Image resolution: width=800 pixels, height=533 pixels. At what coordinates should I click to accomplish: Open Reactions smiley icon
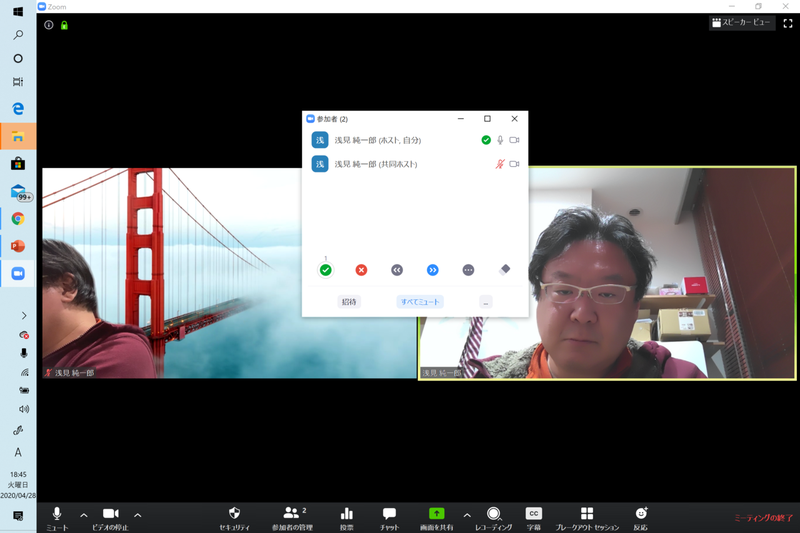point(641,518)
